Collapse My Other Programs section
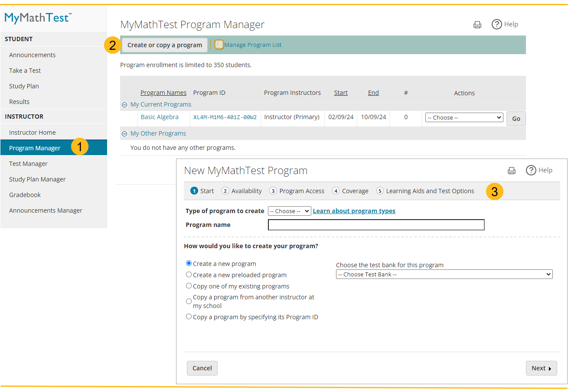568x392 pixels. click(x=124, y=134)
